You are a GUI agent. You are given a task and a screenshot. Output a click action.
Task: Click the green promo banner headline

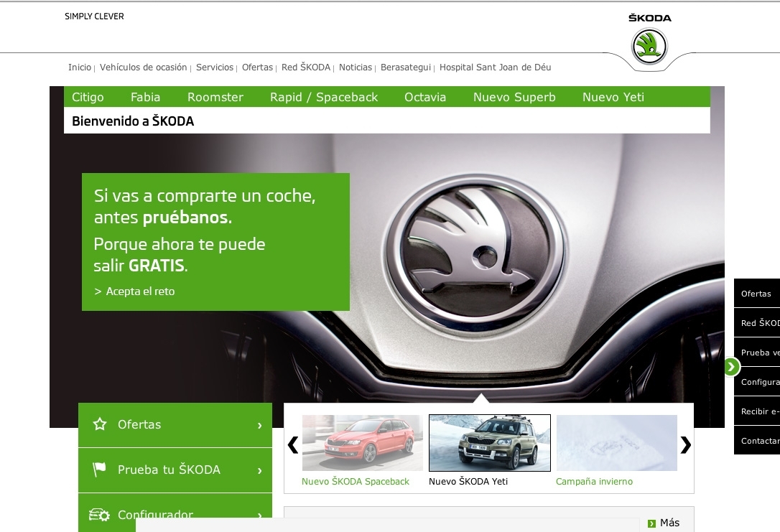point(205,206)
